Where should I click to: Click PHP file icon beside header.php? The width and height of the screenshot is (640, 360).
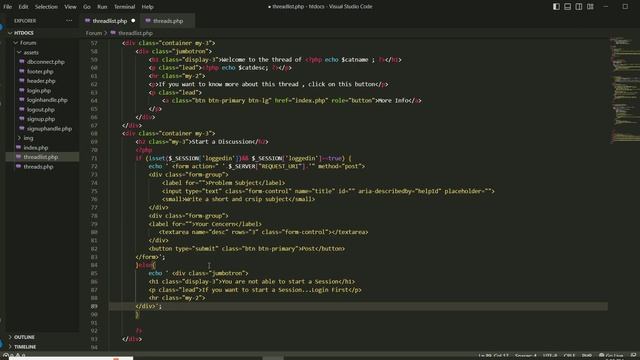22,81
